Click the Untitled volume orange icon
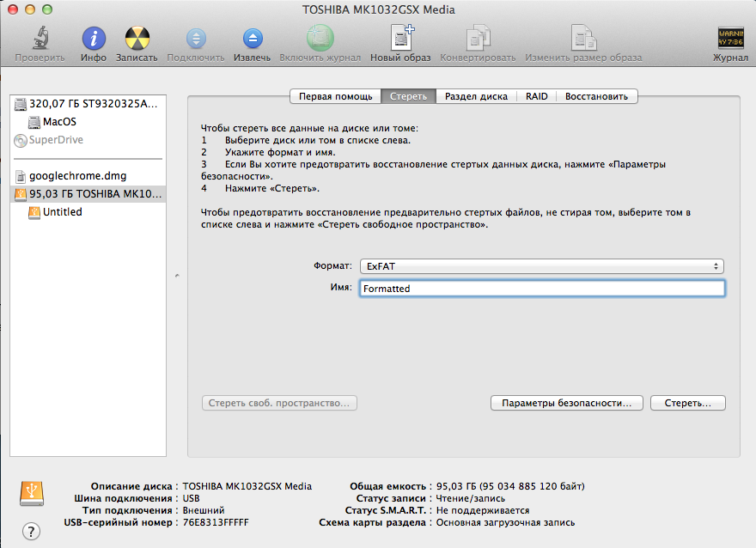The image size is (756, 548). [x=34, y=212]
